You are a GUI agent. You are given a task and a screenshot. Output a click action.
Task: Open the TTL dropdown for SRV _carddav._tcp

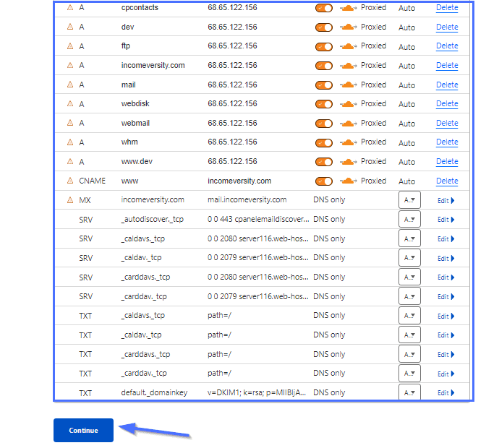(x=409, y=296)
